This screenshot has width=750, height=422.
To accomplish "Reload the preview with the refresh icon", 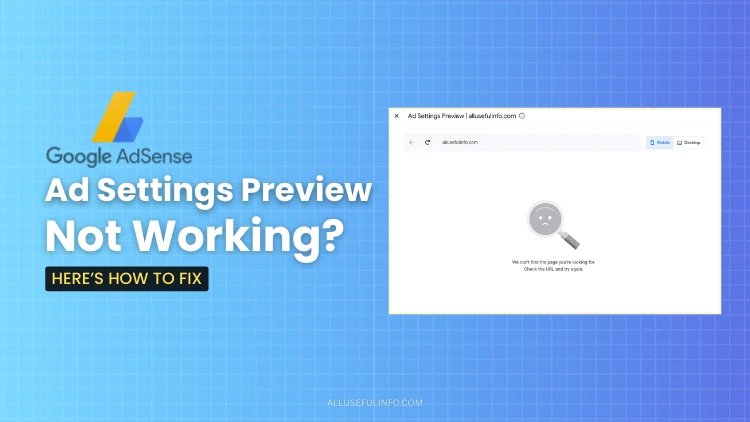I will point(428,142).
